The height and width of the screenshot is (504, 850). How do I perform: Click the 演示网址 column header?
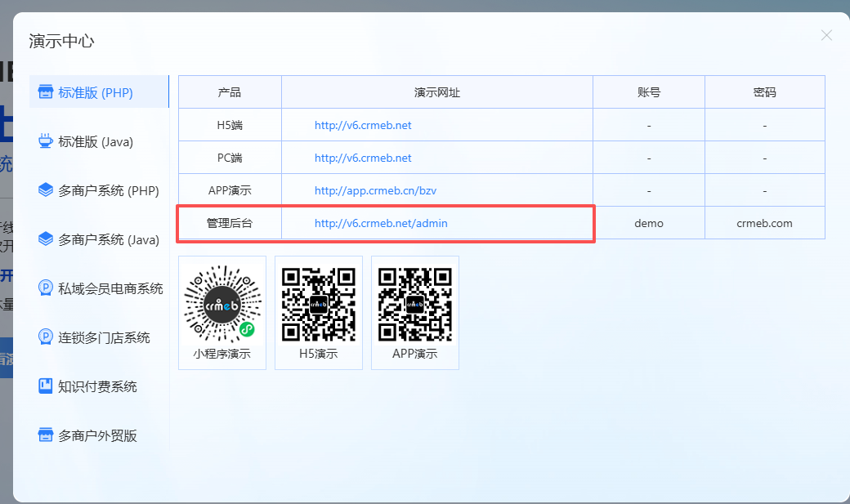pos(437,92)
